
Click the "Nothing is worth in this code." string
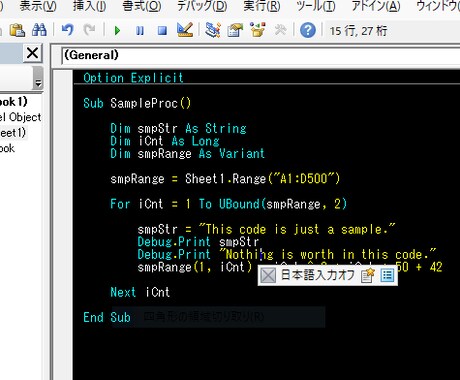pos(328,254)
